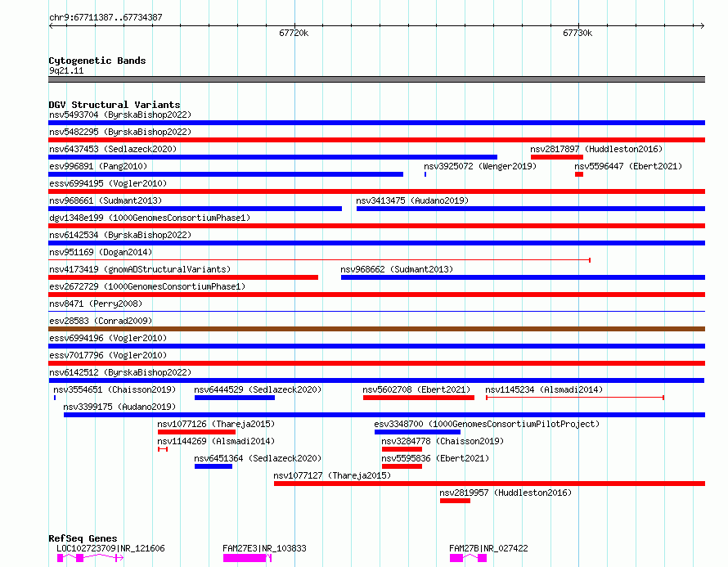Click the nsv2817897 (Huddleston2016) red bar
The height and width of the screenshot is (567, 728).
coord(557,157)
